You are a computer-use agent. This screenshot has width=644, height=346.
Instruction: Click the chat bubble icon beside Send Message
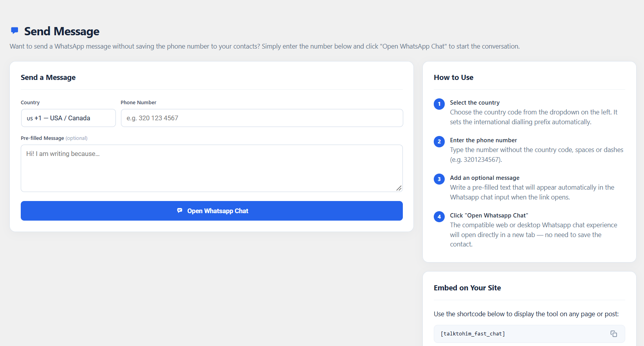(x=14, y=31)
